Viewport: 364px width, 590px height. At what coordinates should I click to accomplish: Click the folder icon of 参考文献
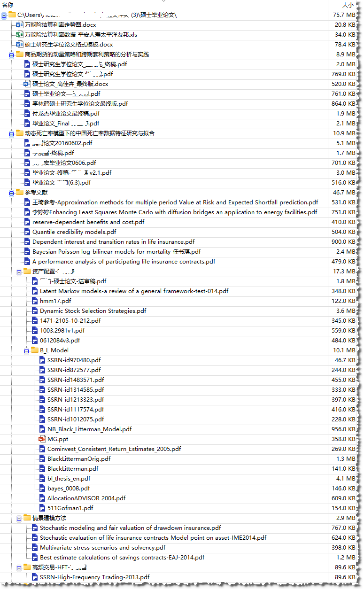coord(20,192)
